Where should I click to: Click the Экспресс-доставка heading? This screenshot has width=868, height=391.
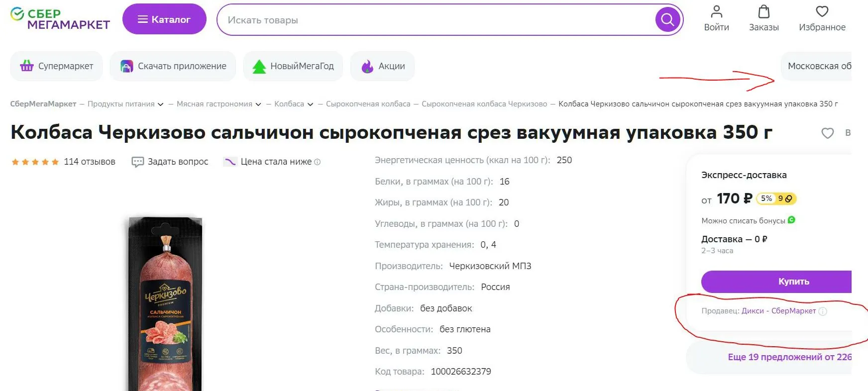click(x=744, y=175)
